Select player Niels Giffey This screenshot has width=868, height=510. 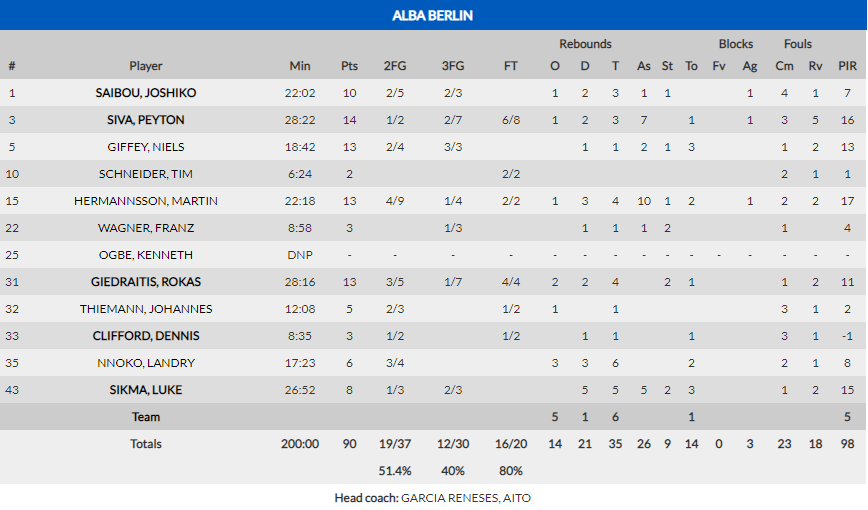[146, 147]
